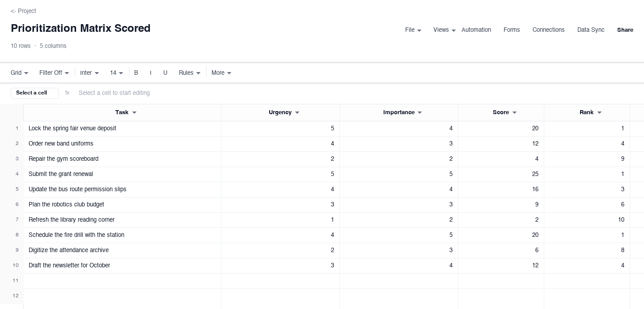
Task: Open the Rules dropdown
Action: [x=190, y=73]
